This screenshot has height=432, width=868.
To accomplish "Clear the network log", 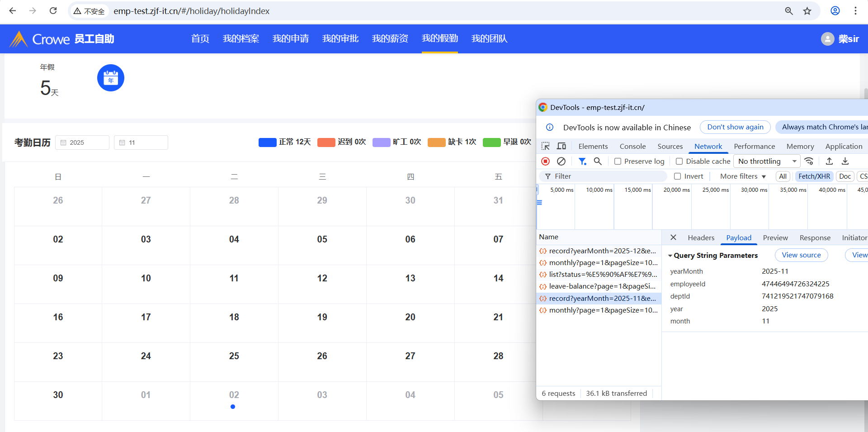I will 561,161.
